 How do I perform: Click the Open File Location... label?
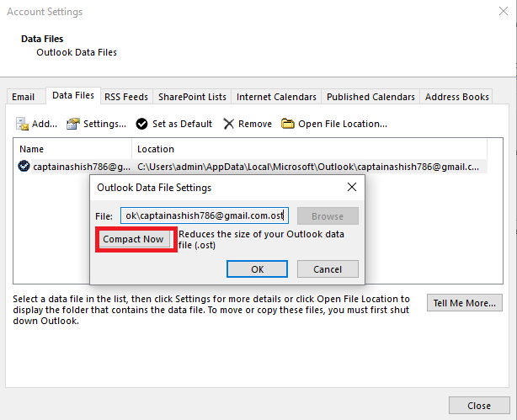343,124
